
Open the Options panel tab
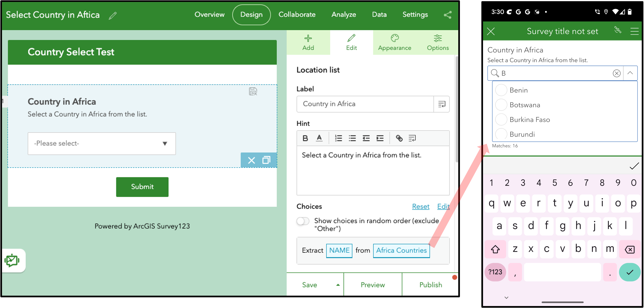(x=437, y=42)
